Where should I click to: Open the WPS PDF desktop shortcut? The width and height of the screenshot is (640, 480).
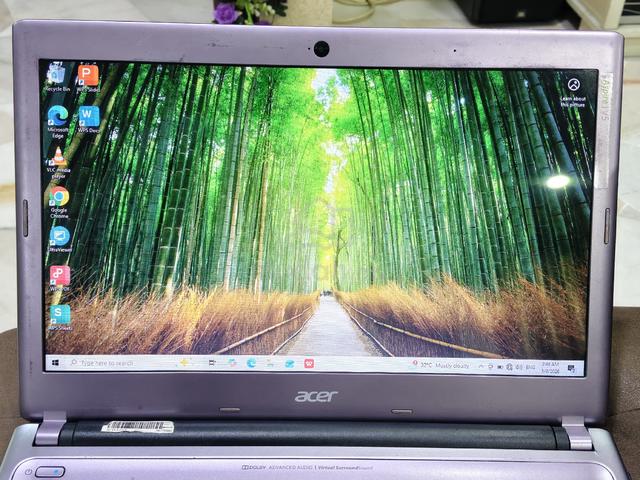coord(60,278)
